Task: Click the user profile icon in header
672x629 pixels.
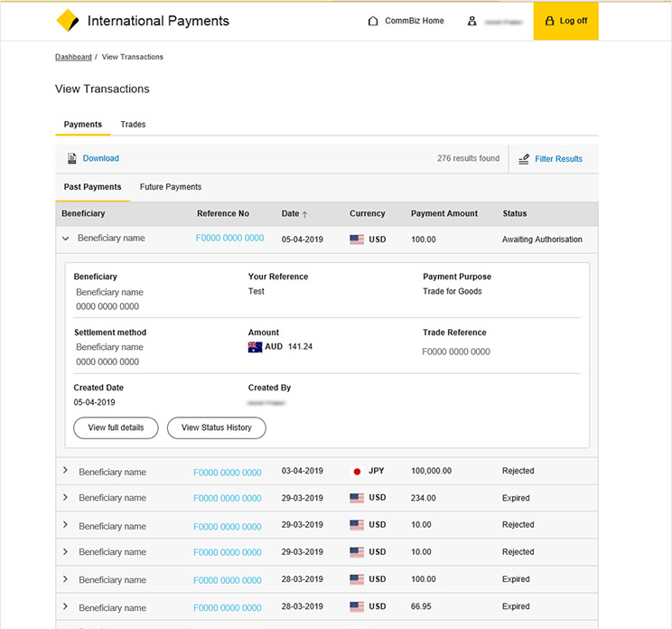Action: click(x=471, y=21)
